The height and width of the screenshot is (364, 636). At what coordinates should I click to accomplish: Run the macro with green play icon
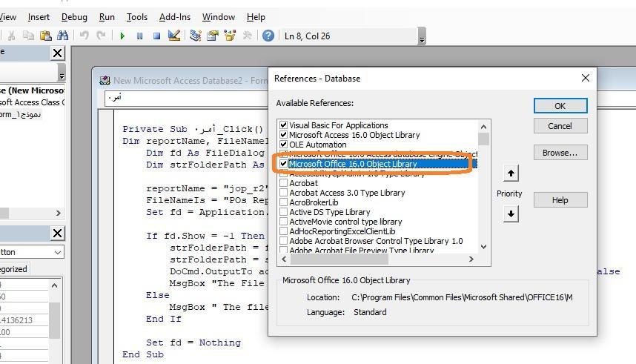coord(122,36)
